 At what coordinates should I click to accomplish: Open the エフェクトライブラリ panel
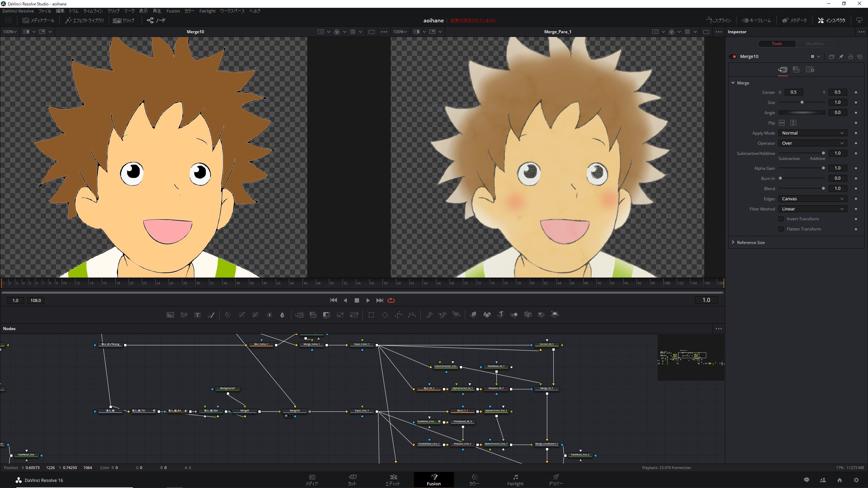[84, 20]
